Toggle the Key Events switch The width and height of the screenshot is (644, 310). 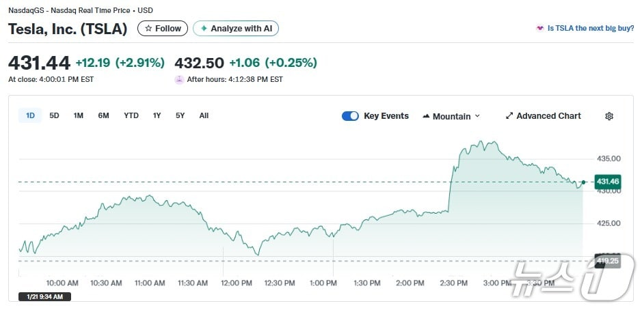pyautogui.click(x=350, y=116)
